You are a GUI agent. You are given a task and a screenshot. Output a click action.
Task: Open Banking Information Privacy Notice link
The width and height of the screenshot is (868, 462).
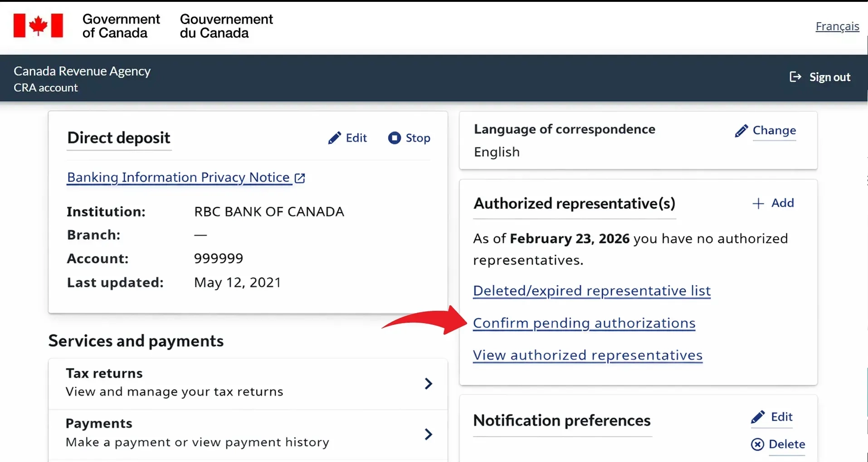(178, 177)
